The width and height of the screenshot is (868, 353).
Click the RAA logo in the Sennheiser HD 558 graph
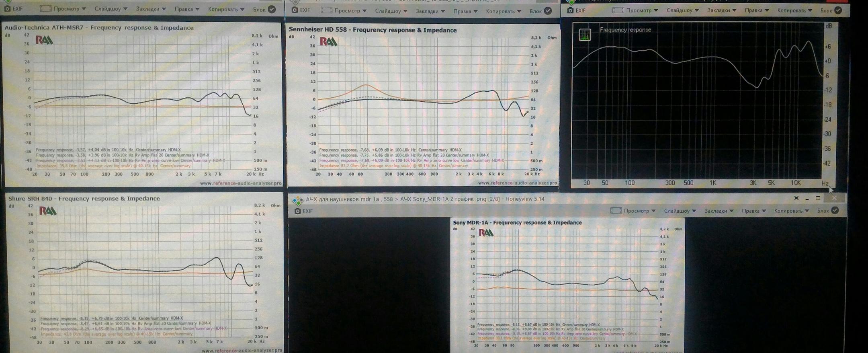(x=328, y=41)
